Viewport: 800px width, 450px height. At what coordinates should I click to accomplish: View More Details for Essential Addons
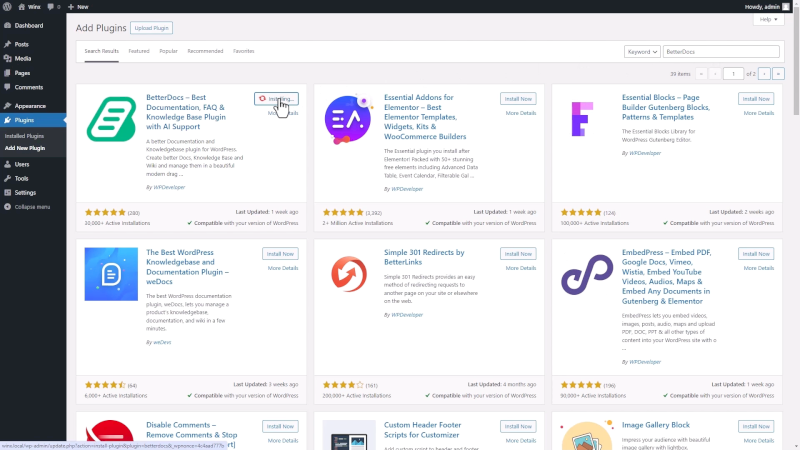[520, 113]
